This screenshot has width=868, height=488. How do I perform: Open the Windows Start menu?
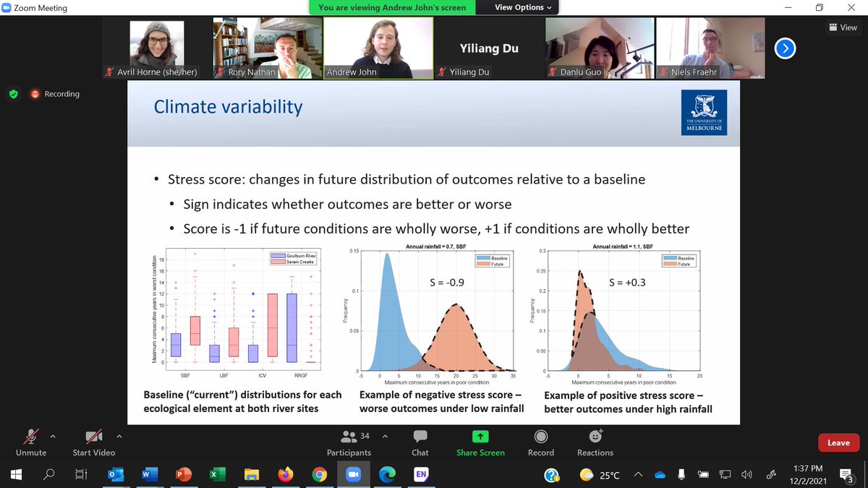click(x=14, y=475)
